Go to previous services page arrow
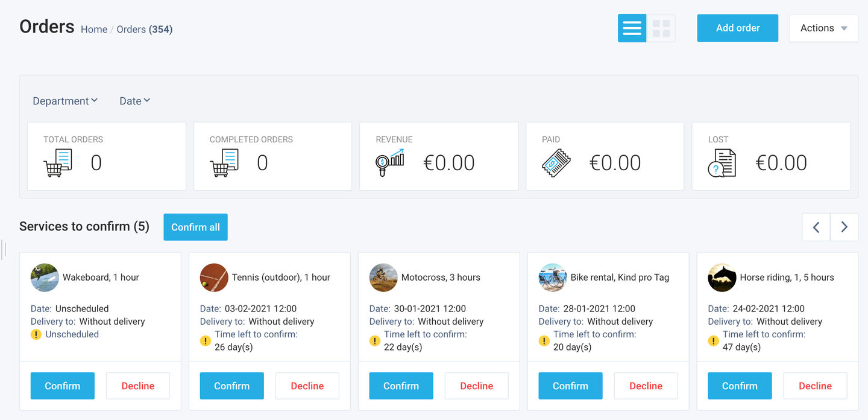Screen dimensions: 868x420 tap(816, 227)
